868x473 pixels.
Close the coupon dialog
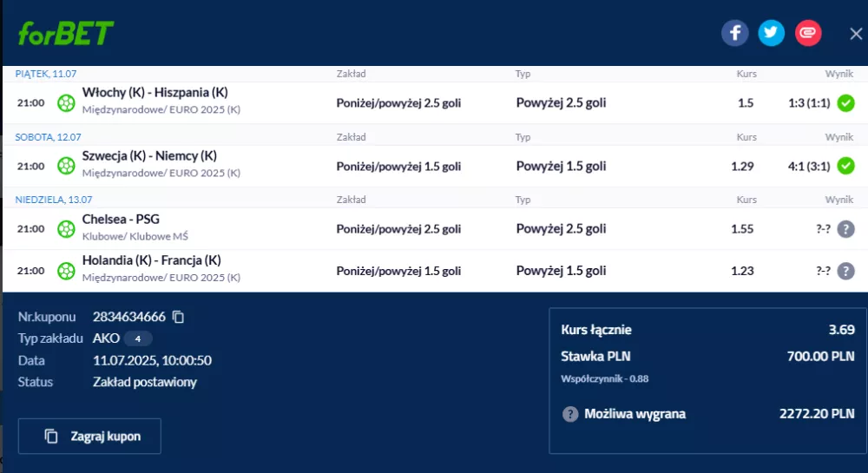pos(856,34)
